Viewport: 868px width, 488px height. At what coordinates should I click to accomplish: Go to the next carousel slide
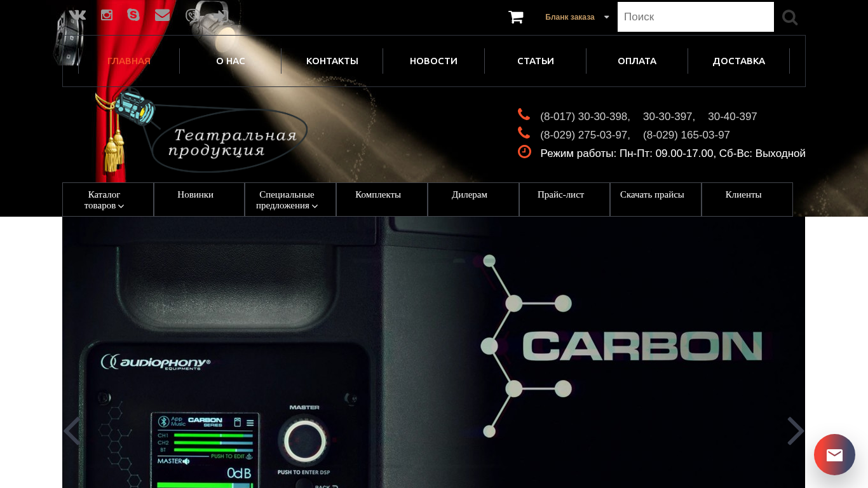click(796, 431)
